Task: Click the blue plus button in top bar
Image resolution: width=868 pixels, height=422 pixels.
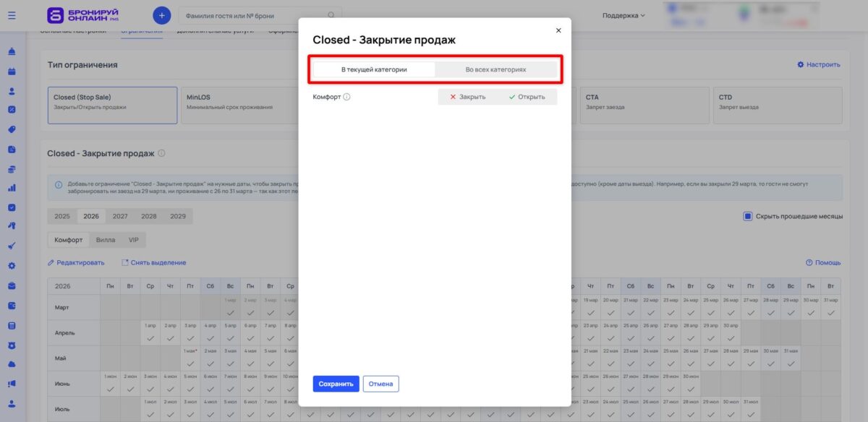Action: (x=161, y=14)
